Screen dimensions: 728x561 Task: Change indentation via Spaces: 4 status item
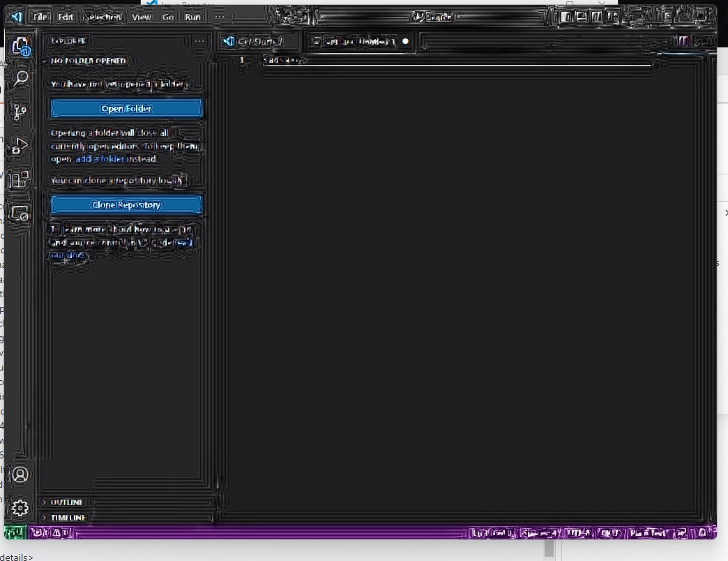(x=539, y=532)
